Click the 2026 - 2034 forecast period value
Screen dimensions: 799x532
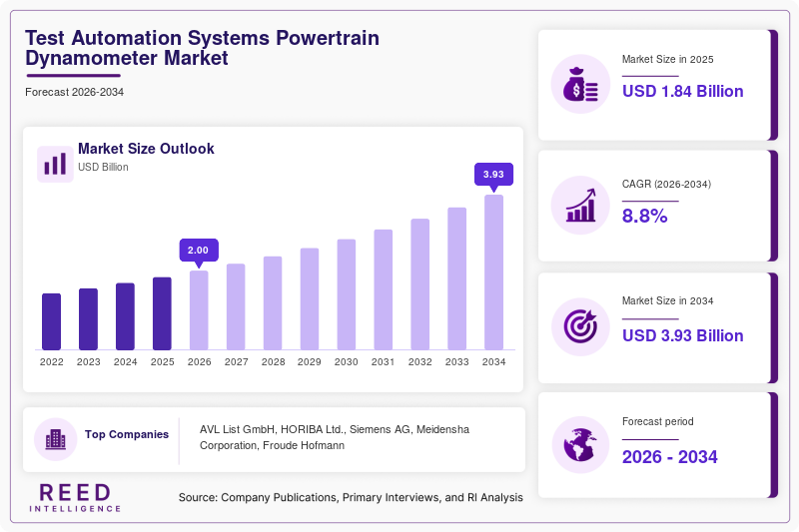pos(669,457)
